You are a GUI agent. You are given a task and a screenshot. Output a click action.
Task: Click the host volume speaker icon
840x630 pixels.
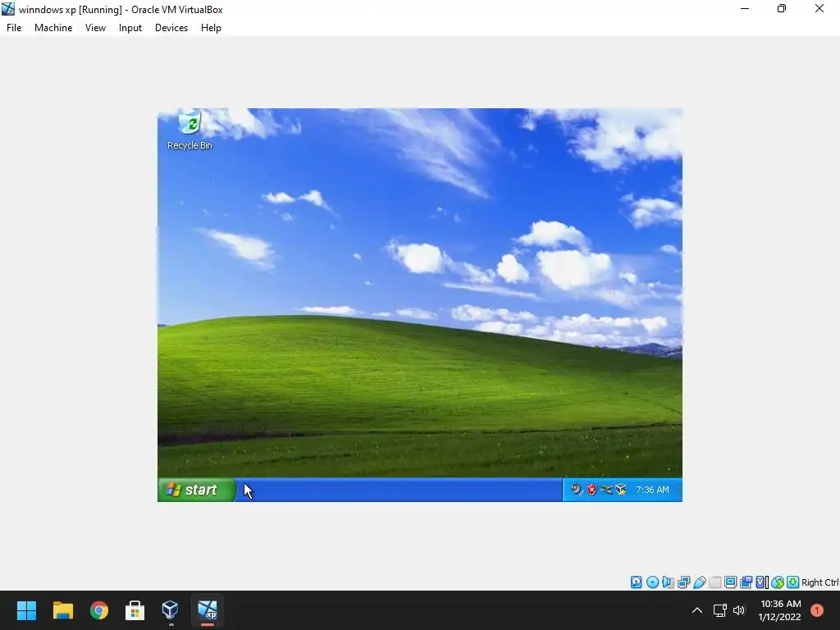pyautogui.click(x=739, y=610)
